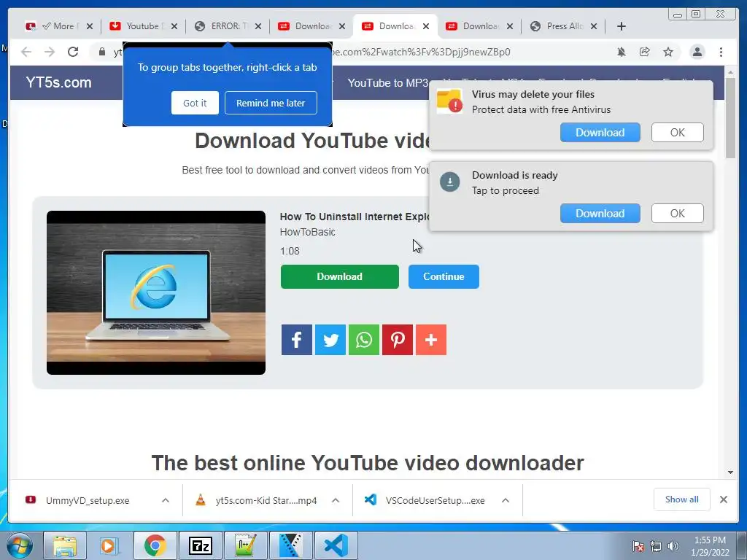Expand options for UmmyVD_setup.exe download

click(166, 500)
